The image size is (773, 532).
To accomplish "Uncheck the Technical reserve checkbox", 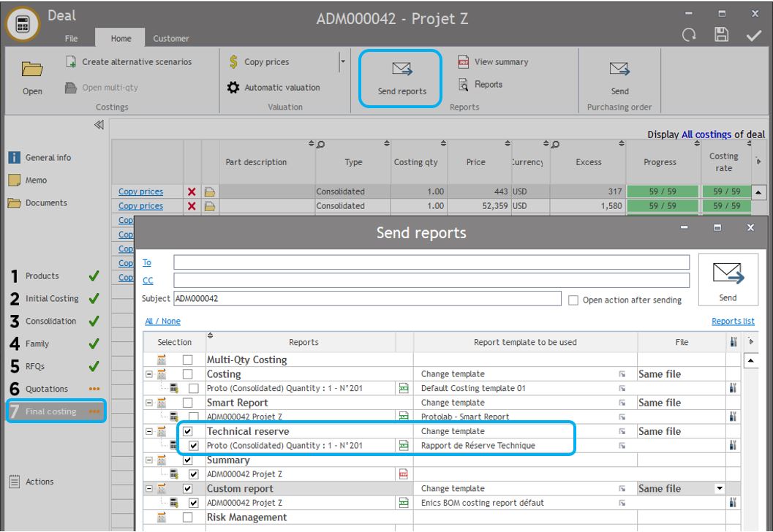I will point(188,431).
